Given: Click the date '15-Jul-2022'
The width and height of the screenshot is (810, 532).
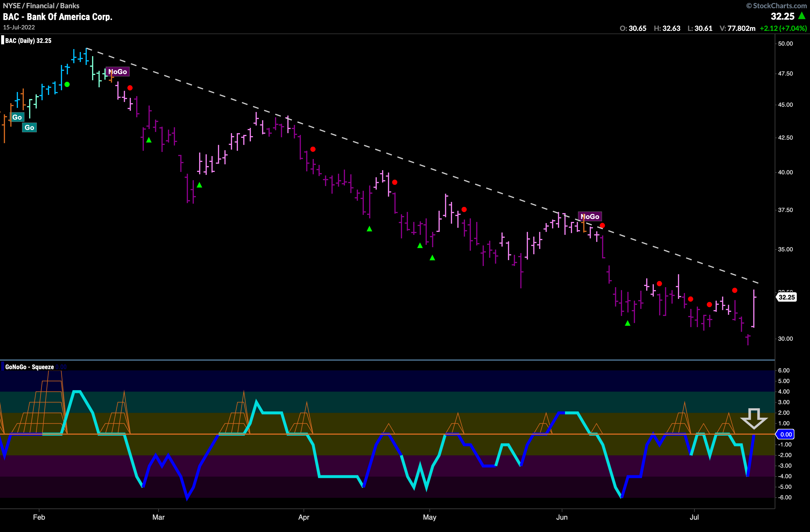Looking at the screenshot, I should pyautogui.click(x=19, y=27).
